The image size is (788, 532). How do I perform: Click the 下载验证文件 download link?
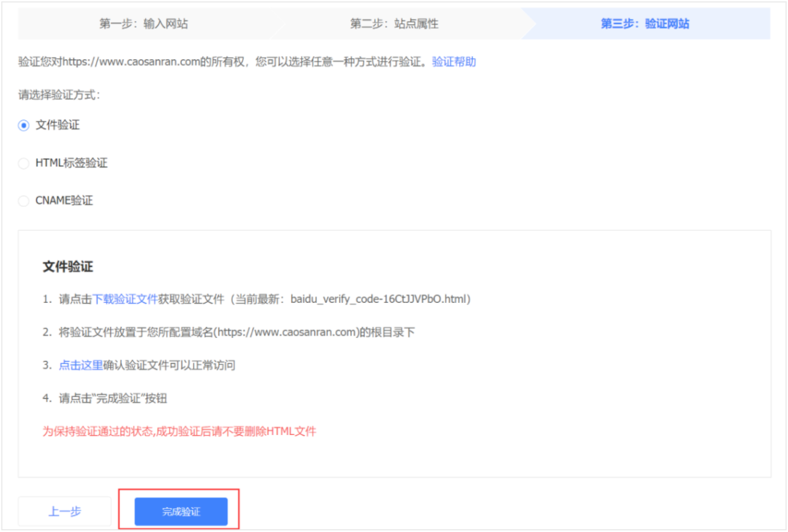pos(125,299)
